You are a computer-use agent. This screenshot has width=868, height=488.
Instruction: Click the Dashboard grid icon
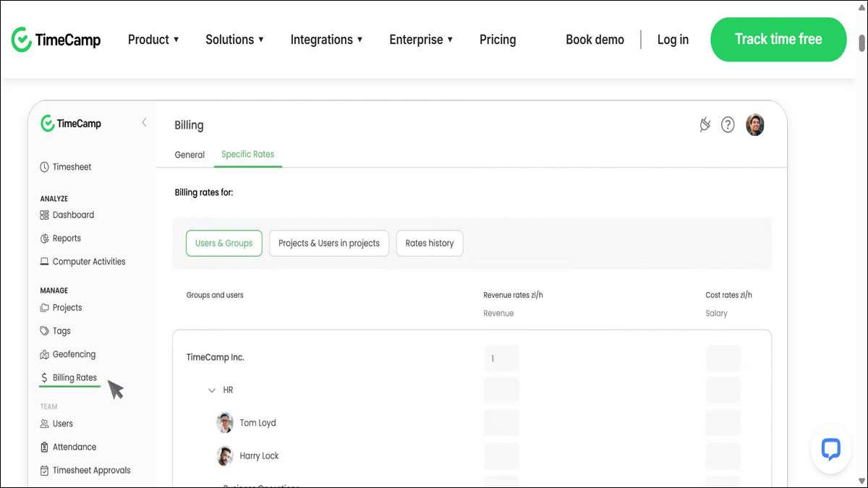click(45, 215)
